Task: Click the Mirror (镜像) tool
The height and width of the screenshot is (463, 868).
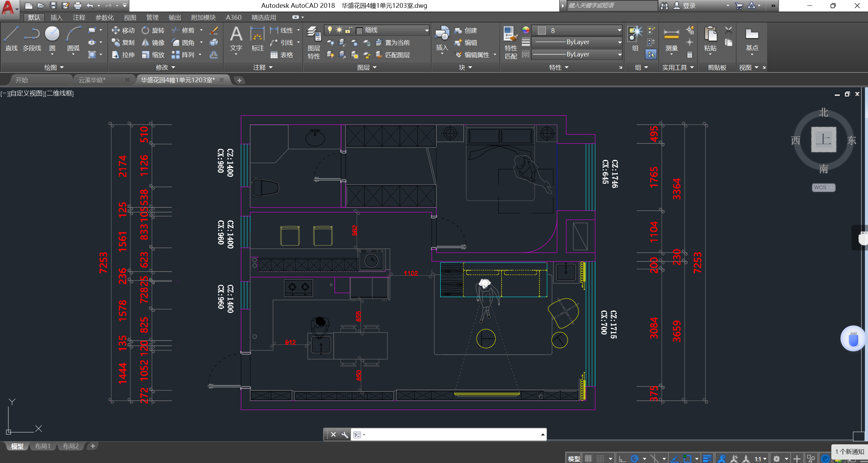Action: 153,42
